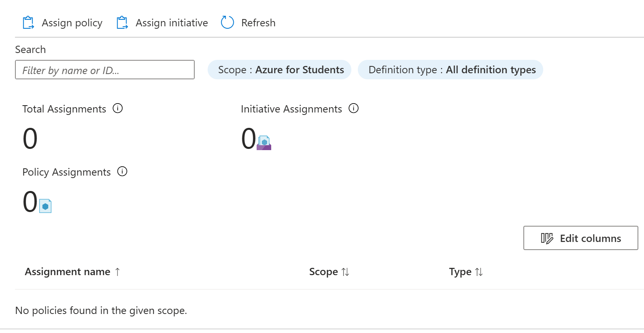Open the Scope Azure for Students filter
Image resolution: width=644 pixels, height=333 pixels.
click(x=279, y=70)
